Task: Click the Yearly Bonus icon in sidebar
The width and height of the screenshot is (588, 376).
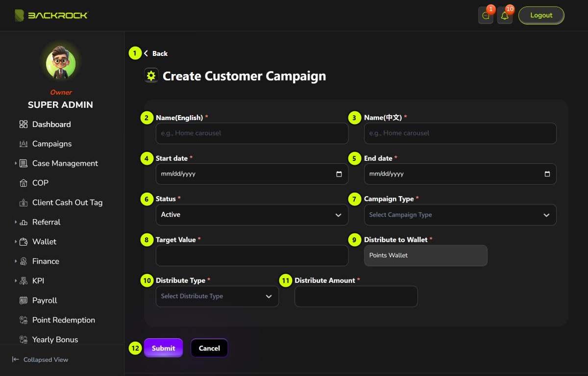Action: pos(24,340)
